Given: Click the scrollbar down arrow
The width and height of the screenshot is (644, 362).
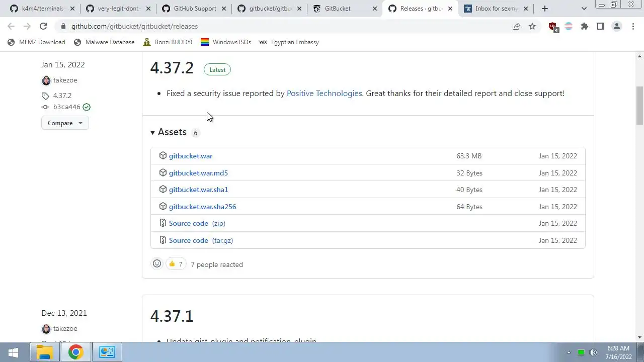Looking at the screenshot, I should pyautogui.click(x=639, y=337).
